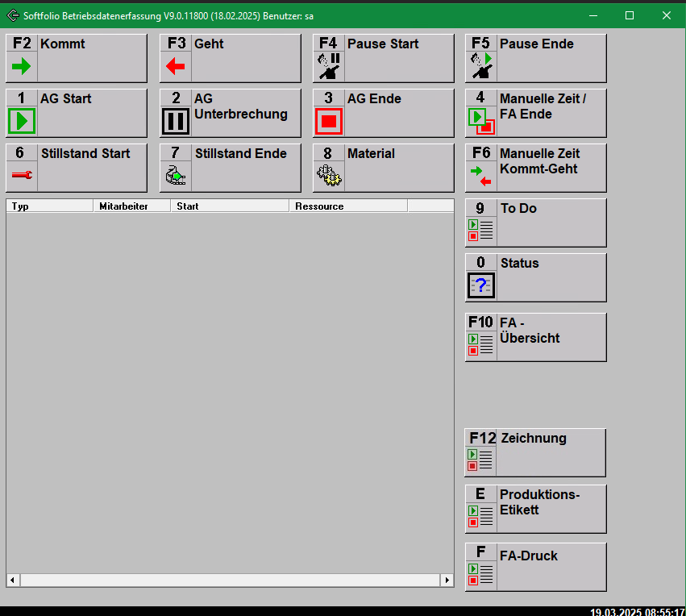This screenshot has width=686, height=616.
Task: Select the Kommt green arrow icon (F2)
Action: [x=21, y=66]
